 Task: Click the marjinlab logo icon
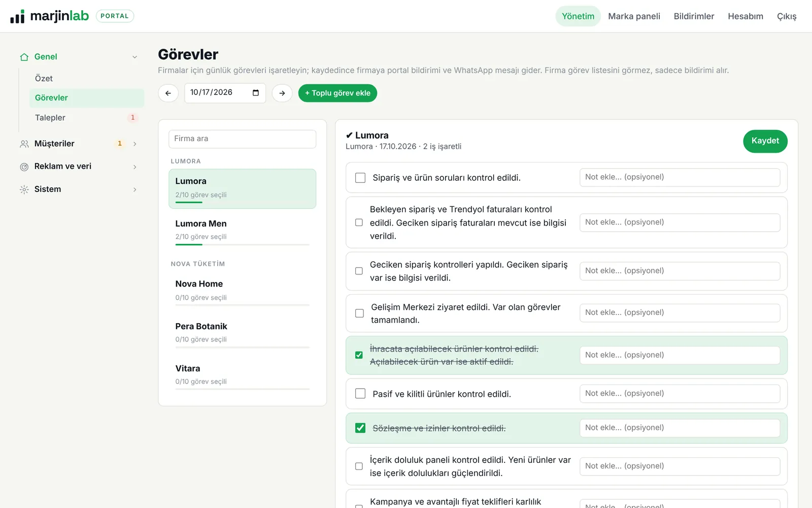pos(17,16)
